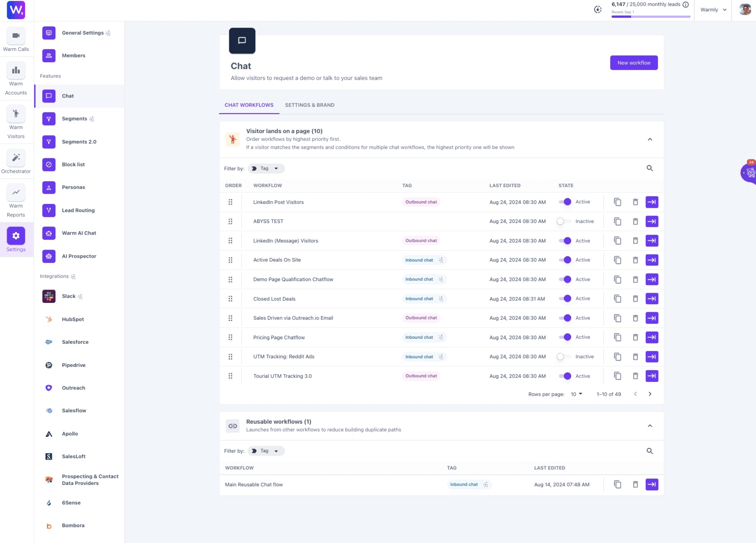The image size is (756, 543).
Task: Click the New workflow button
Action: 634,63
